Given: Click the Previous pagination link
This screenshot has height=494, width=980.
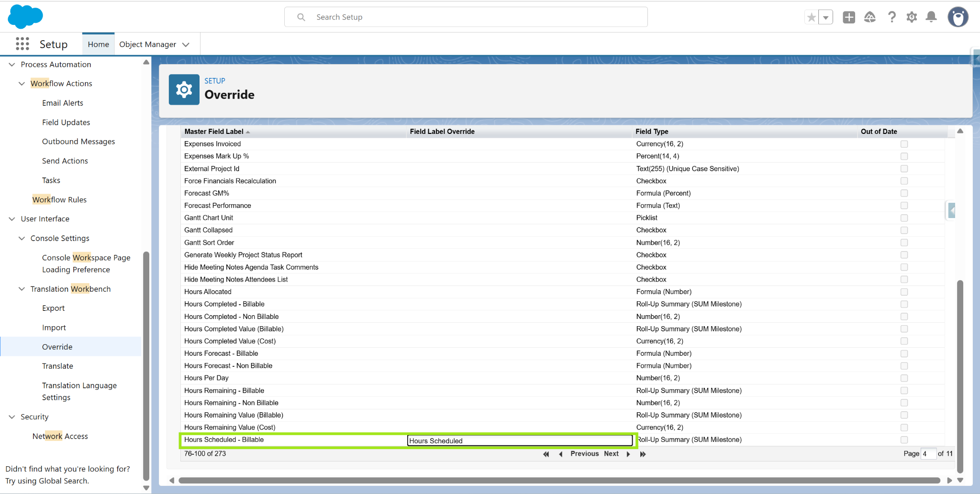Looking at the screenshot, I should tap(584, 454).
